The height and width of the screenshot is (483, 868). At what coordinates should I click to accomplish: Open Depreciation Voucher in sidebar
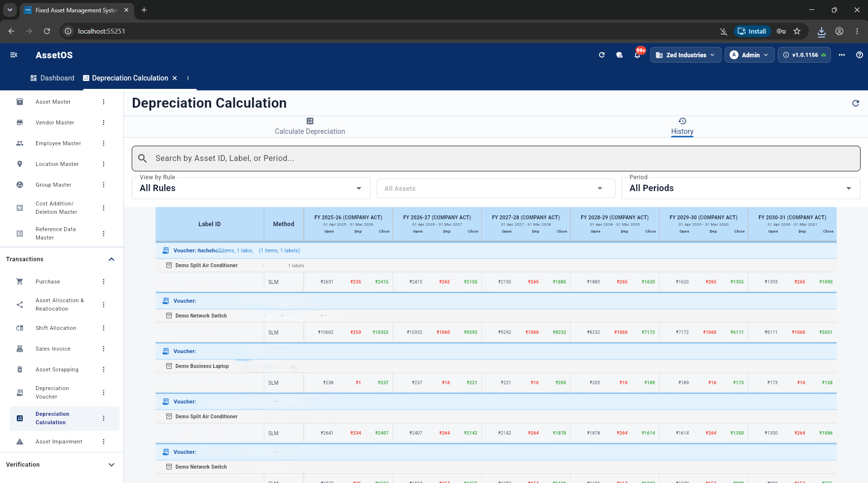(52, 393)
